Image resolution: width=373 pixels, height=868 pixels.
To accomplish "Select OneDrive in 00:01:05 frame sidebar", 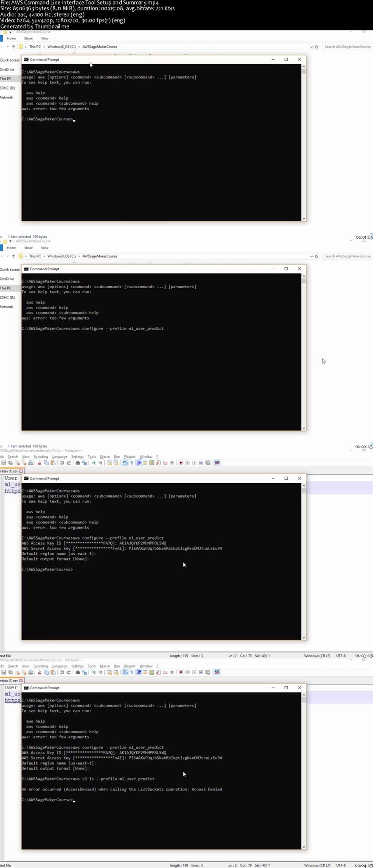I will pyautogui.click(x=7, y=70).
